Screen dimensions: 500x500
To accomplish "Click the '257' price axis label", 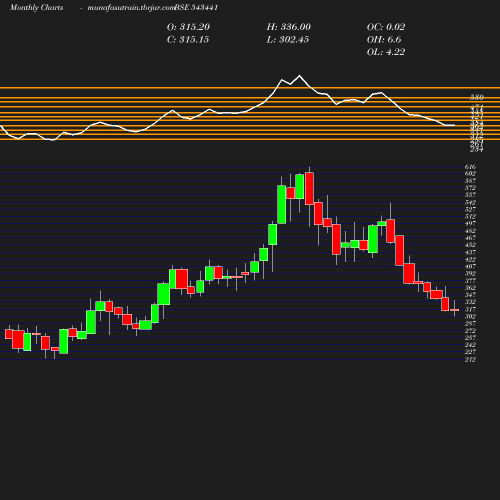I will tap(470, 338).
